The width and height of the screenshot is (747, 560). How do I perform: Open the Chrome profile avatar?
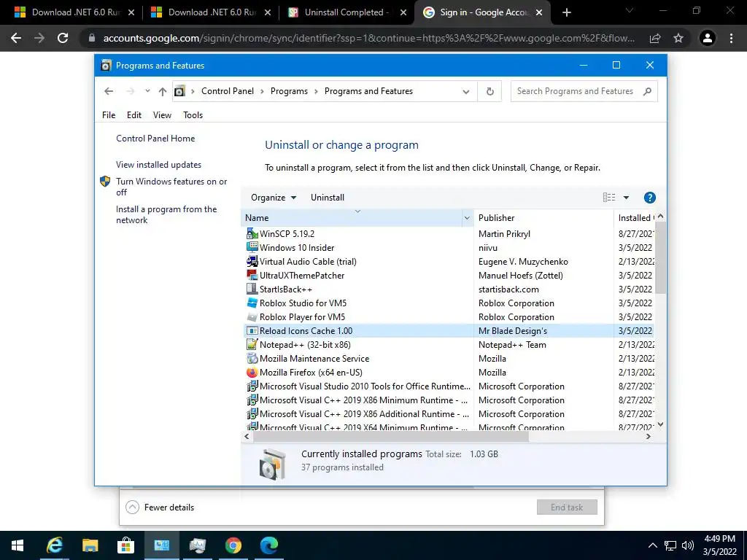[708, 38]
